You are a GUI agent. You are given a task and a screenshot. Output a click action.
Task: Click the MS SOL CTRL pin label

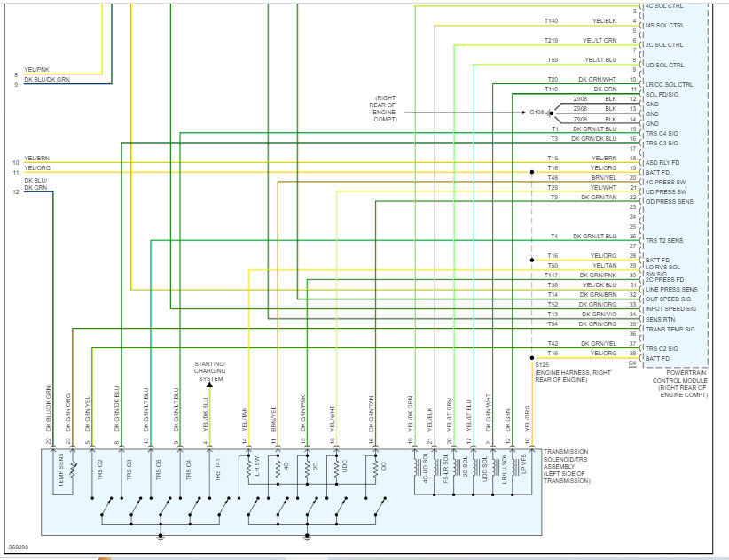point(664,26)
